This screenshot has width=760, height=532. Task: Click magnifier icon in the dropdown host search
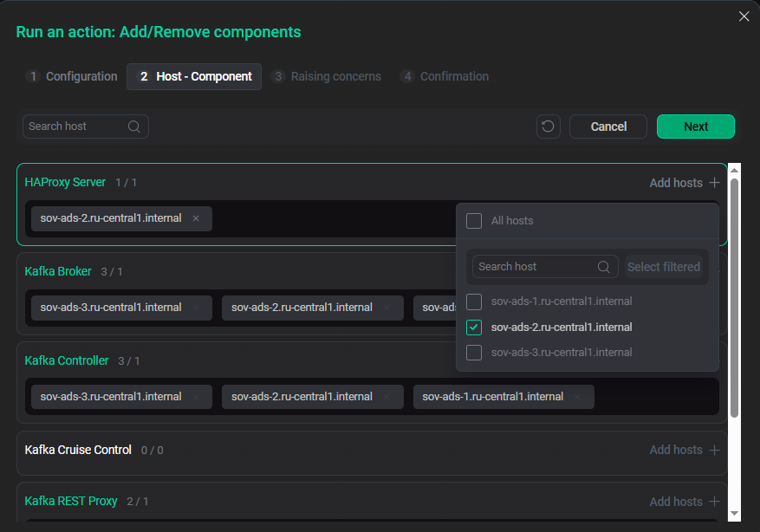click(603, 267)
